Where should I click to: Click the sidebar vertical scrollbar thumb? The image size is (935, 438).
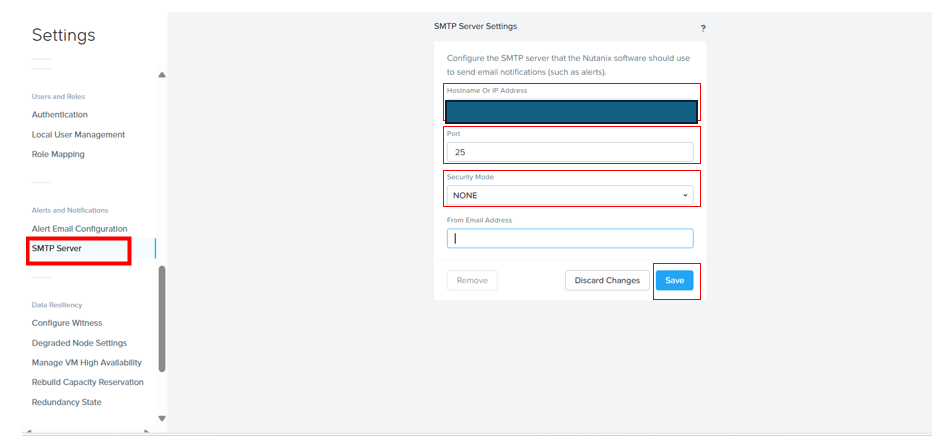pos(162,319)
